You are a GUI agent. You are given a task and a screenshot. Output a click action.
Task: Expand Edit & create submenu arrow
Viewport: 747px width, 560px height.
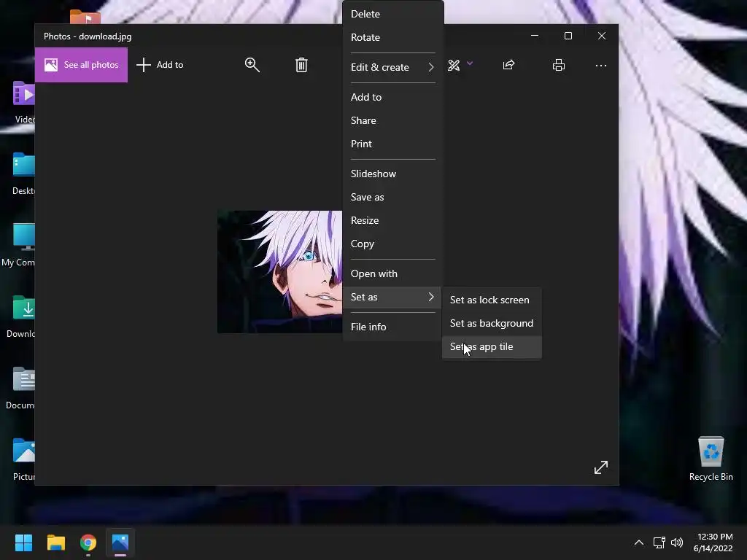tap(430, 67)
